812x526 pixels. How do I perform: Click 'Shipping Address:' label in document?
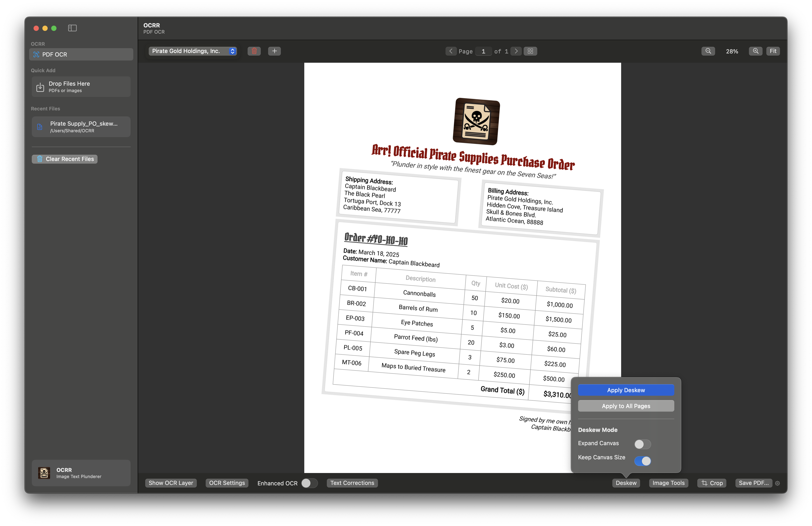point(369,180)
